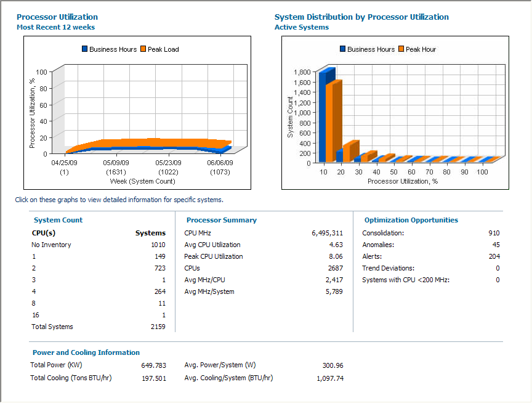532x403 pixels.
Task: Click the Systems with CPU <200 MHz label
Action: (x=406, y=280)
